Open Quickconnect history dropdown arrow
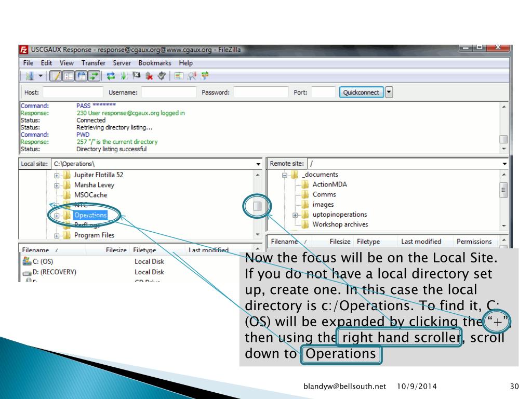The width and height of the screenshot is (532, 399). pos(389,92)
